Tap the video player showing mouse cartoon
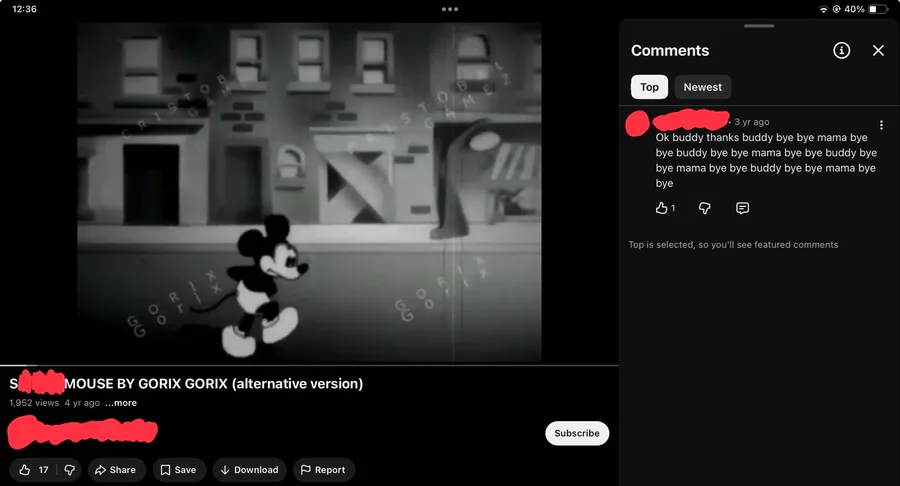 point(309,192)
